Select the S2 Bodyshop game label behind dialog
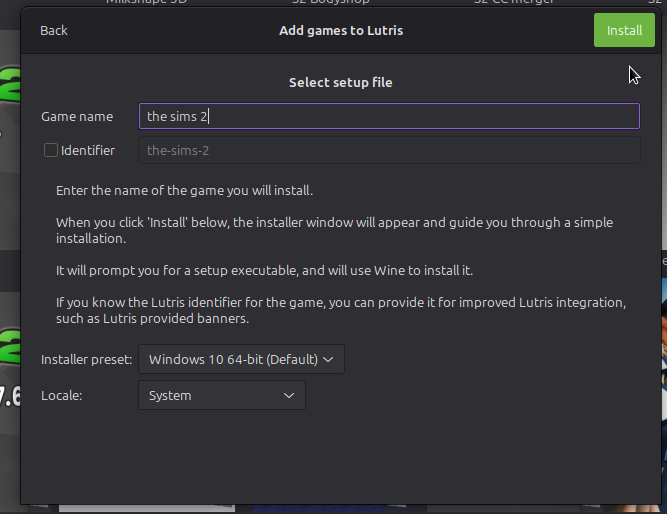 click(341, 3)
